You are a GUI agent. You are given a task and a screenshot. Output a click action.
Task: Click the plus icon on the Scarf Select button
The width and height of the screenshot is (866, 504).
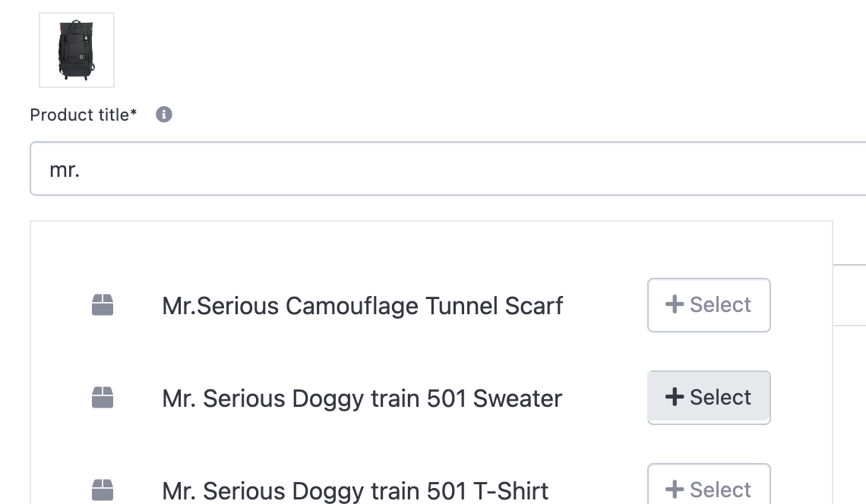coord(675,304)
